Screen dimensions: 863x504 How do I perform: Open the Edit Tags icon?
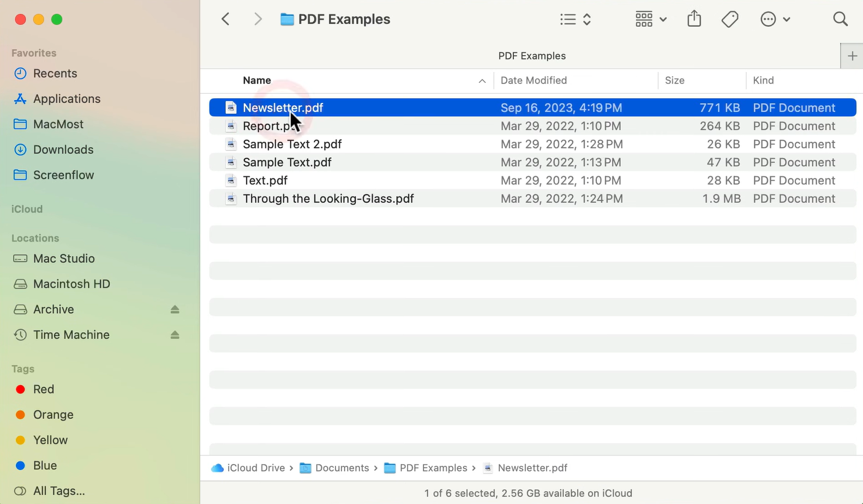730,19
